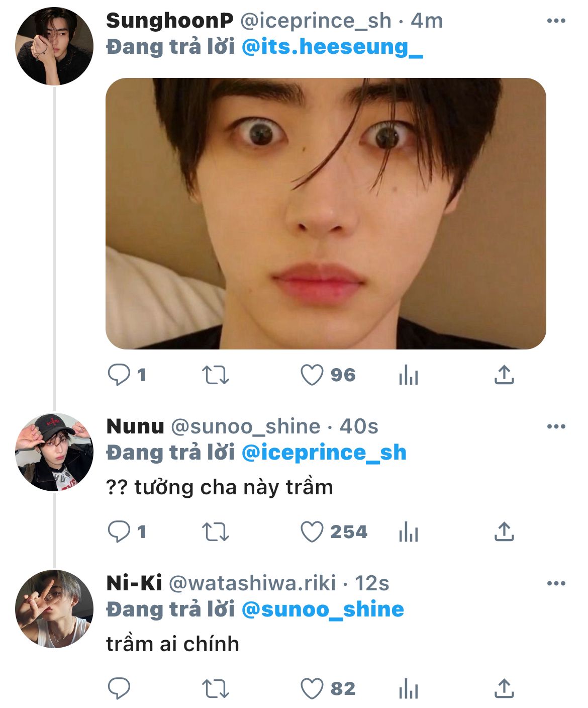Open Nunu's profile avatar

[54, 452]
